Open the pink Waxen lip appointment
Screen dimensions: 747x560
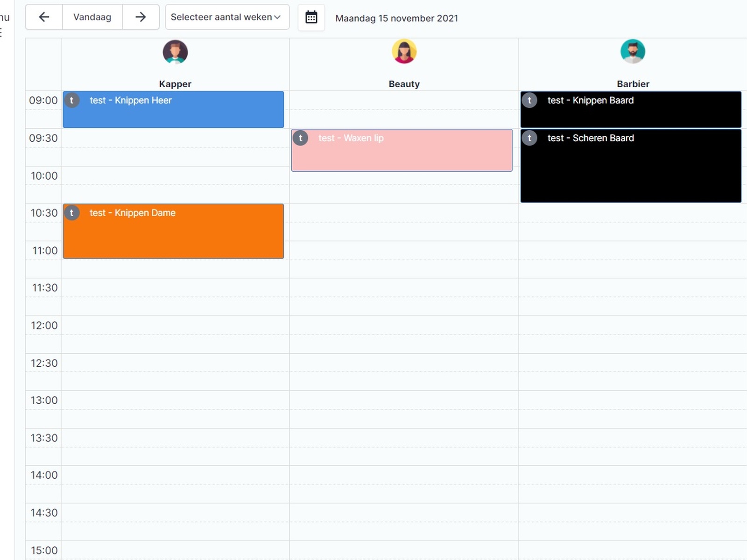tap(402, 150)
